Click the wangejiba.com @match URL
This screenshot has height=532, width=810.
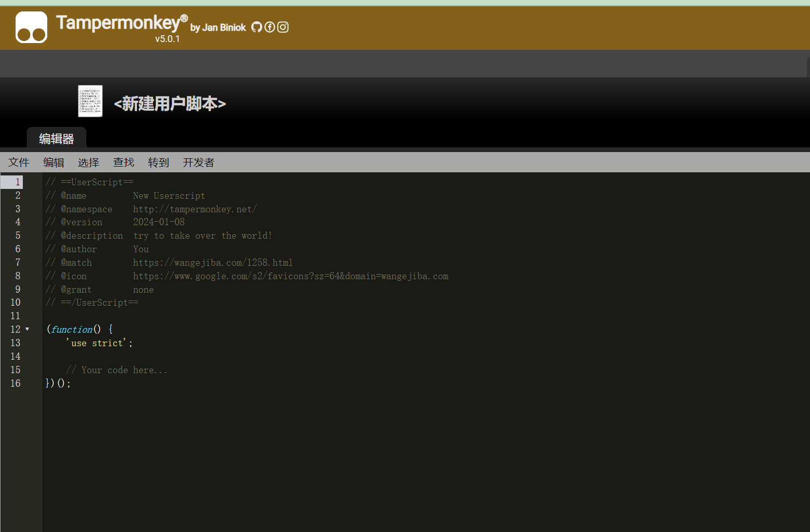213,262
